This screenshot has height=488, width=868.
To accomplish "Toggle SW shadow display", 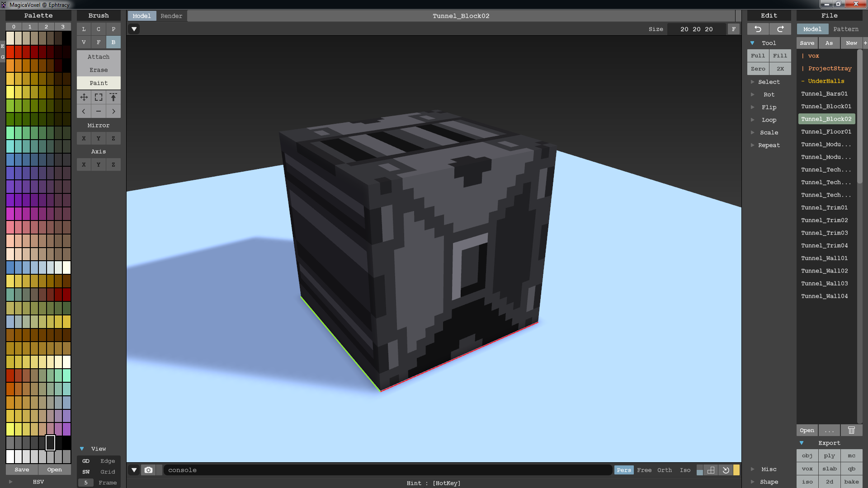I will coord(86,472).
